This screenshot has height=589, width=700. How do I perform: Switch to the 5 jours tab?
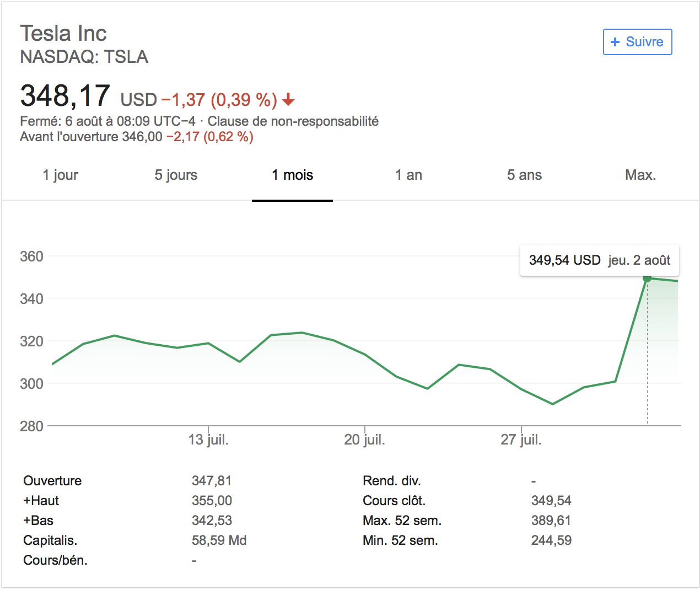pos(176,175)
